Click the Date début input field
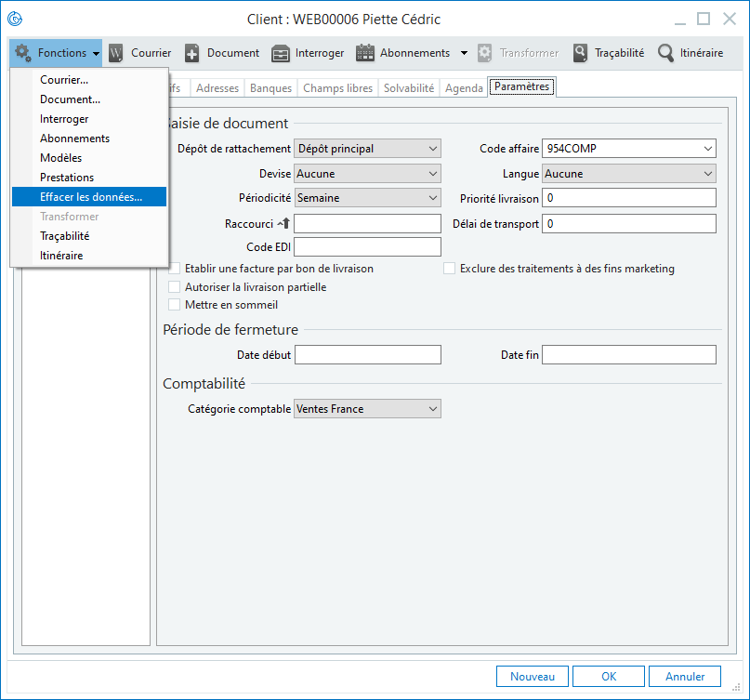750x700 pixels. click(367, 355)
